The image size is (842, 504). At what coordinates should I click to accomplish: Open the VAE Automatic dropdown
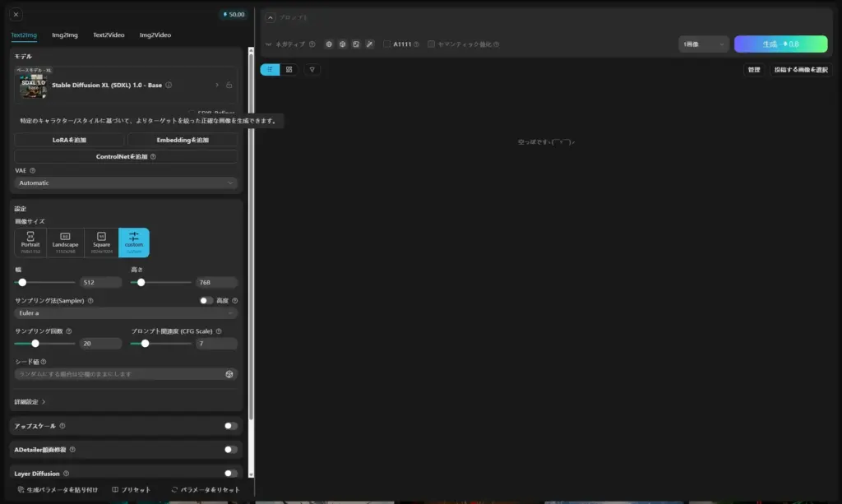pyautogui.click(x=125, y=181)
